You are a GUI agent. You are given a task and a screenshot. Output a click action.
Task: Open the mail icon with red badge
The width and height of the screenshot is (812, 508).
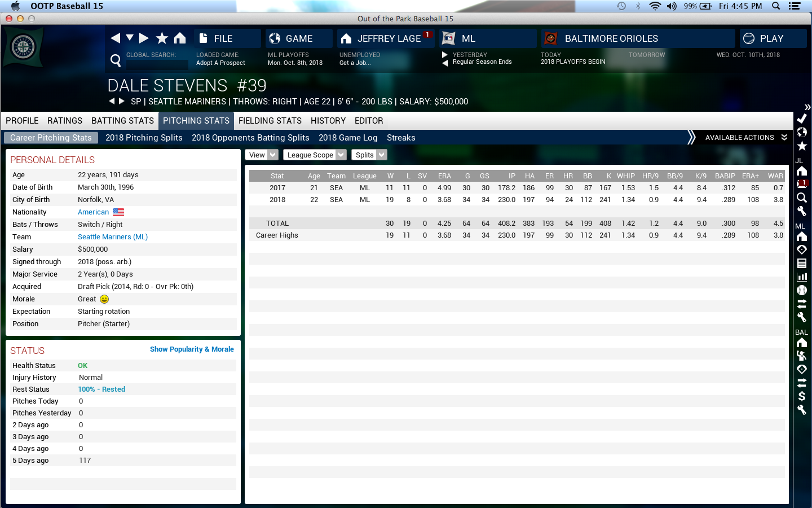coord(801,184)
